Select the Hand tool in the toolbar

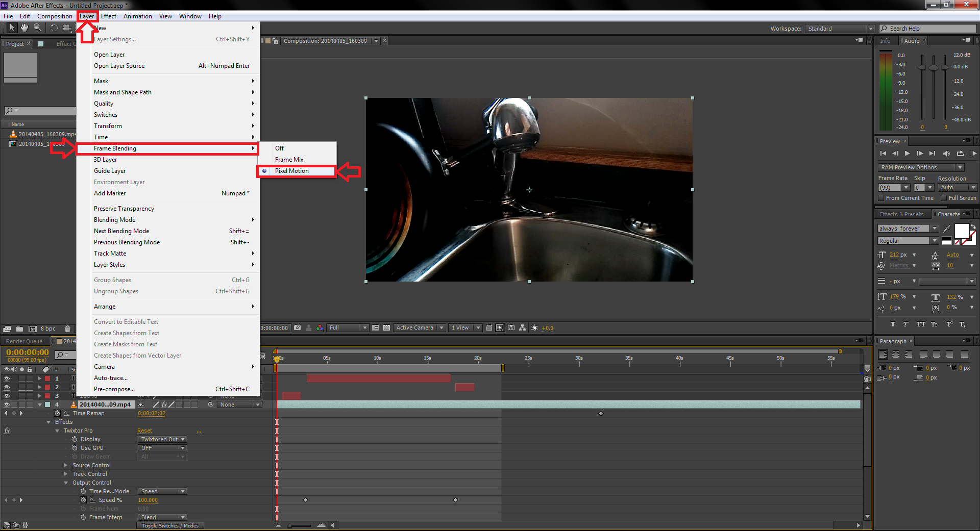click(24, 28)
